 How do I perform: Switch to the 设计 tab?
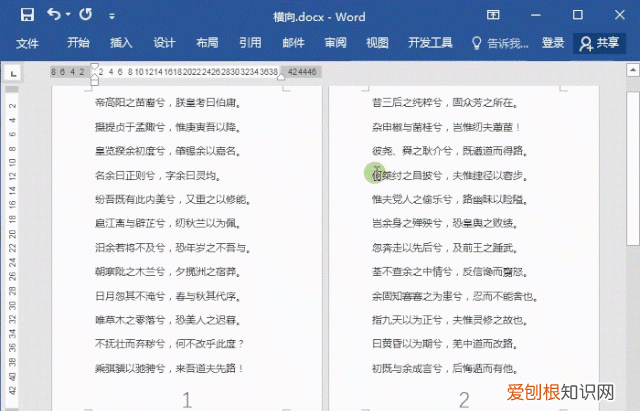pos(164,43)
